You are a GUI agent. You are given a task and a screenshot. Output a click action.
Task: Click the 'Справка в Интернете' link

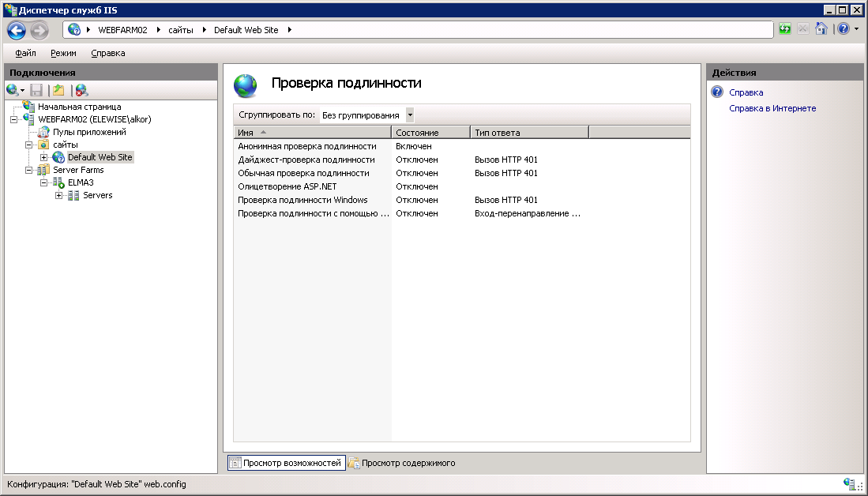(772, 108)
